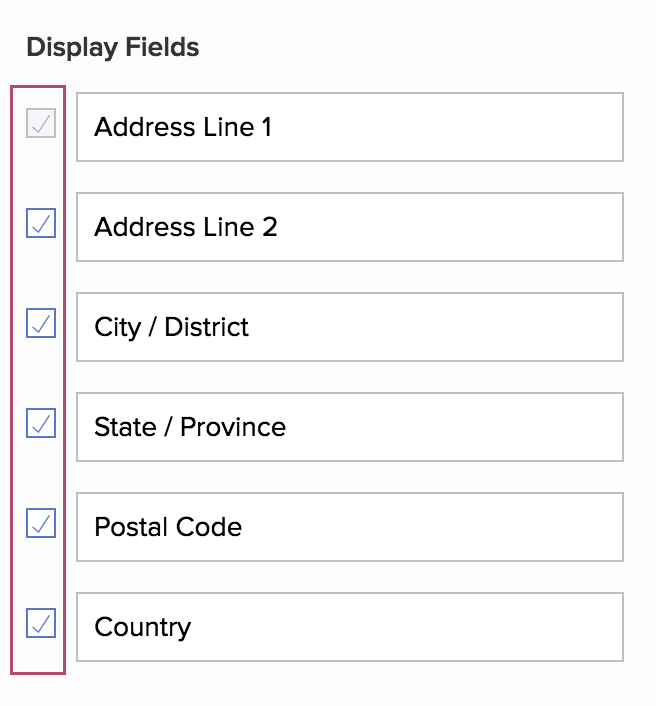This screenshot has height=706, width=656.
Task: Hide the City / District field via checkmark
Action: tap(41, 324)
